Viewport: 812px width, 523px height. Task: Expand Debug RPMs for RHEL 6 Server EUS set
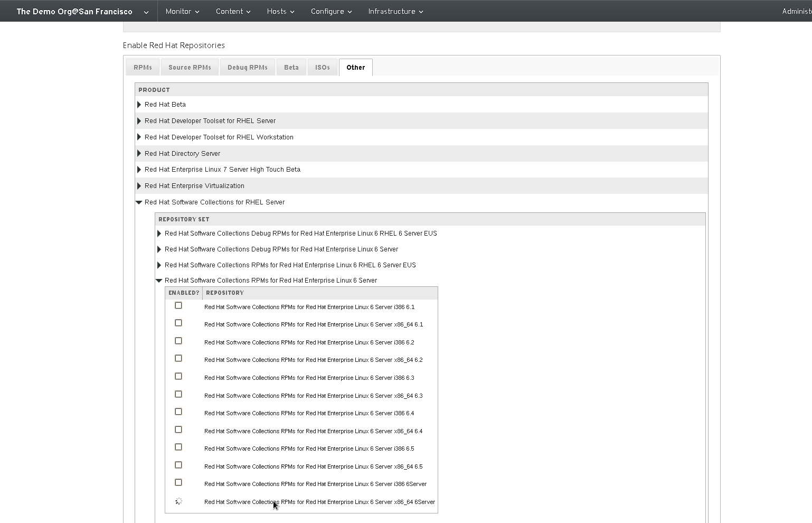(x=159, y=234)
